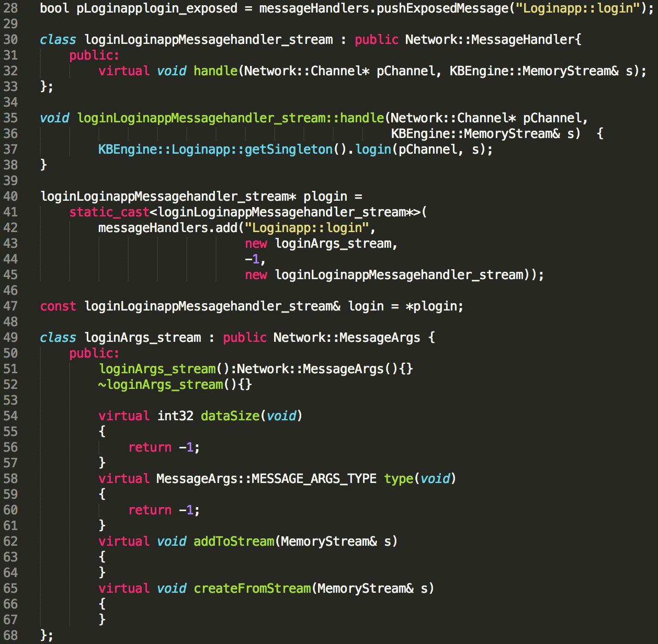
Task: Click line number 40 in the gutter
Action: (10, 196)
